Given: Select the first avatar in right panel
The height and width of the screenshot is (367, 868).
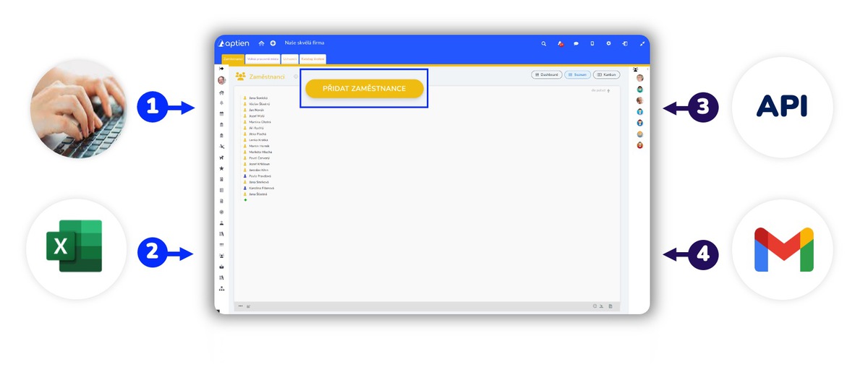Looking at the screenshot, I should (640, 78).
